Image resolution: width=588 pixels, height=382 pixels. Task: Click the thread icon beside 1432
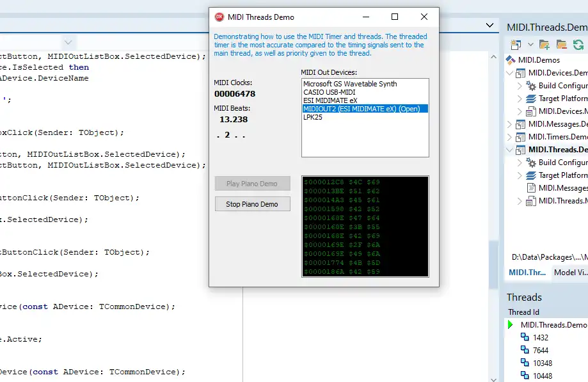tap(525, 337)
